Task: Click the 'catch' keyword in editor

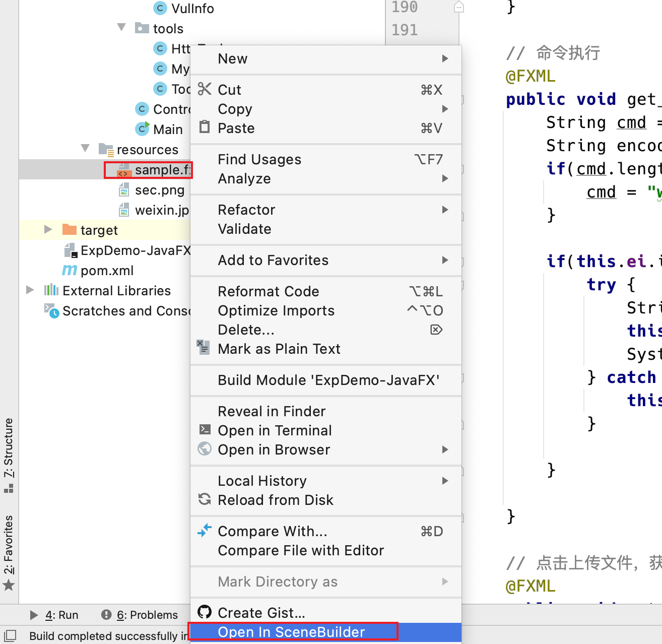Action: pyautogui.click(x=631, y=377)
